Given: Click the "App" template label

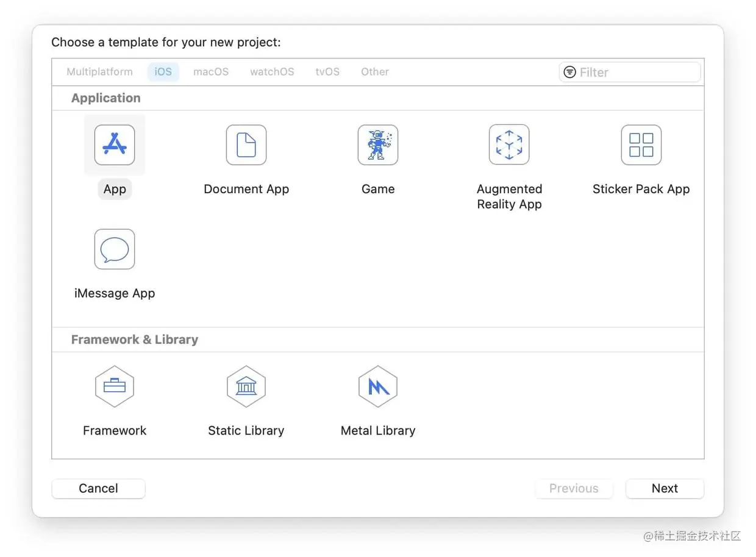Looking at the screenshot, I should [x=115, y=189].
